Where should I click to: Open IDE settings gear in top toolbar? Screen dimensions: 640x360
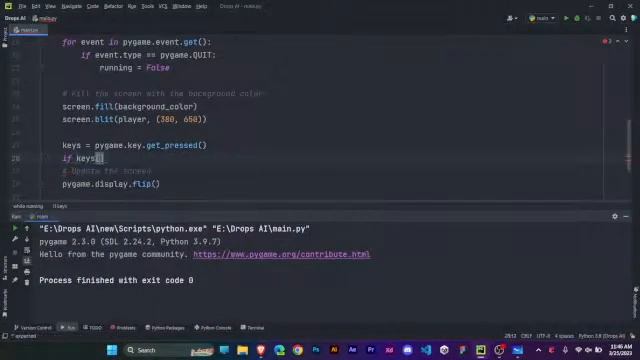coord(623,18)
